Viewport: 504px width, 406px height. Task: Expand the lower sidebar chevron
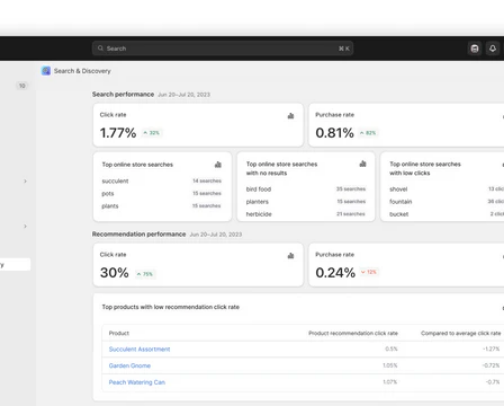click(x=25, y=226)
